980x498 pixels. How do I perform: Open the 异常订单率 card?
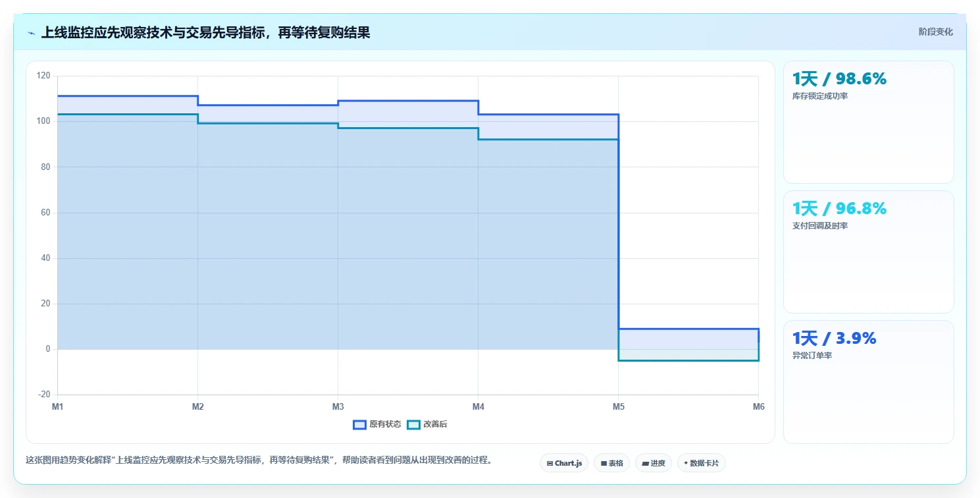[x=868, y=382]
